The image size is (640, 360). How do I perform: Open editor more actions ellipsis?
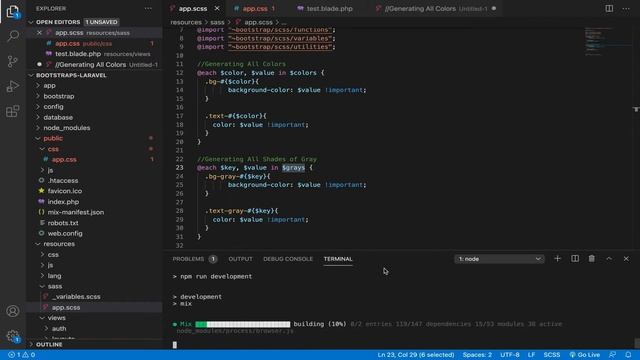click(626, 8)
